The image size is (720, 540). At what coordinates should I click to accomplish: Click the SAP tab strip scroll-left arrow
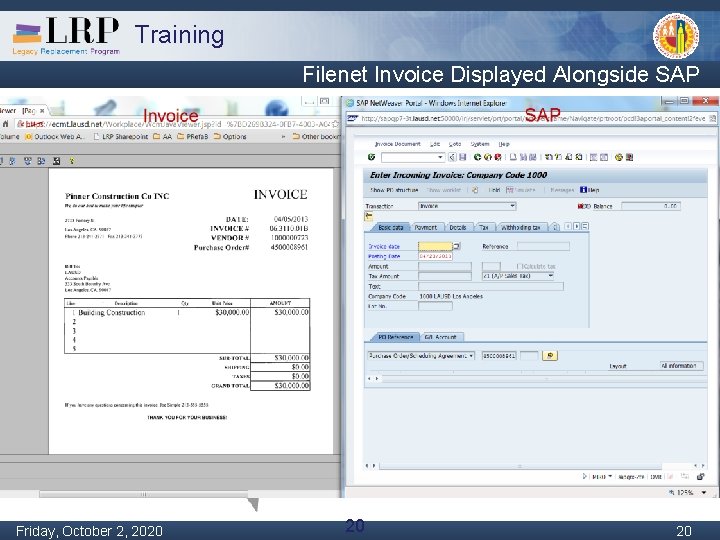tap(568, 226)
